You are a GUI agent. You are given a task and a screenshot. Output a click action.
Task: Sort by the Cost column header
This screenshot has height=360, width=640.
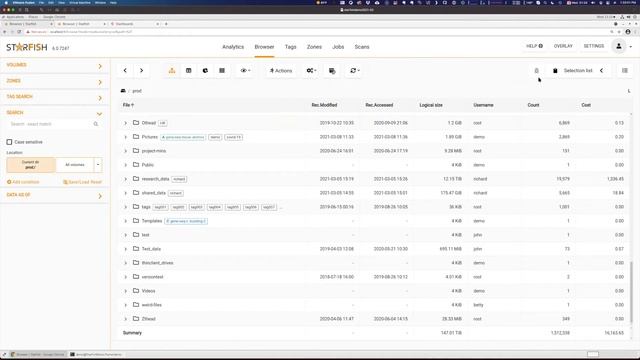tap(586, 105)
